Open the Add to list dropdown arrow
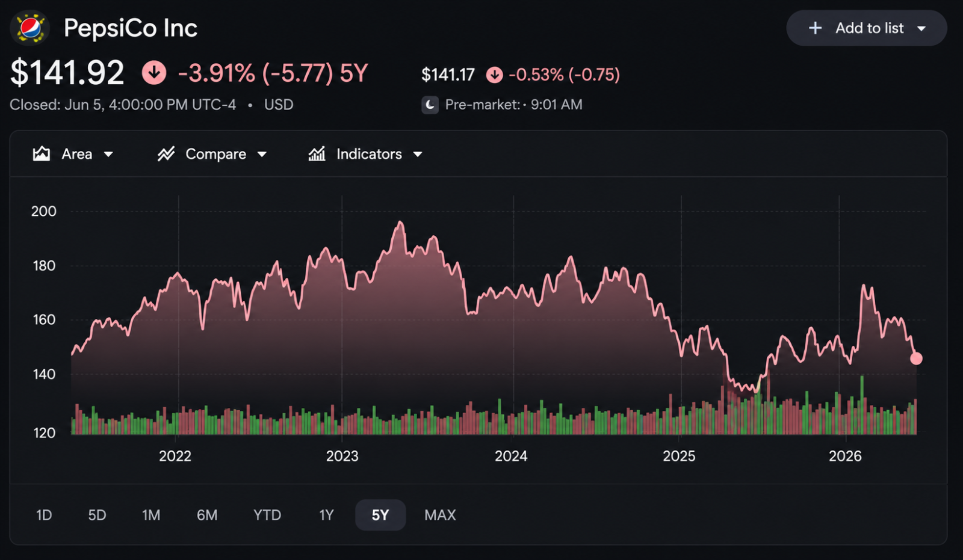963x560 pixels. point(921,28)
